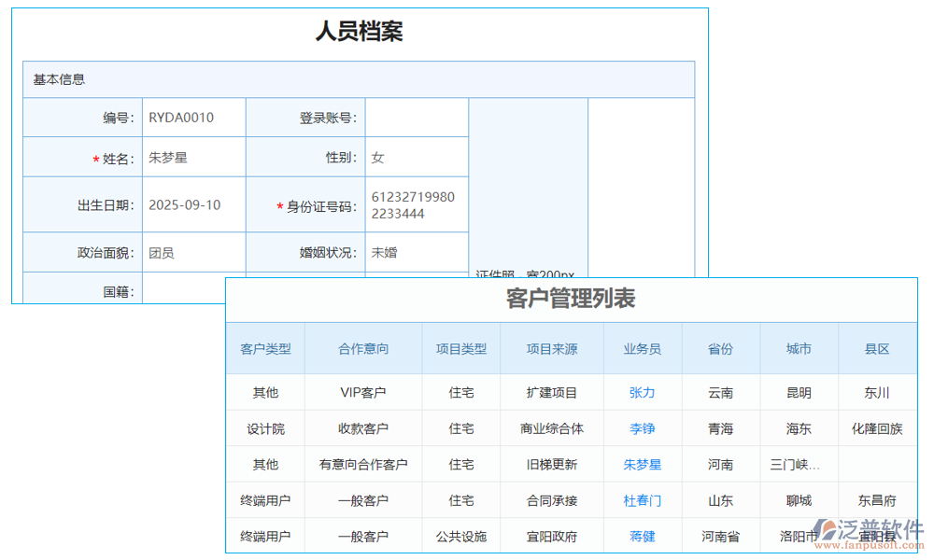Click salesperson 李铮 in the customer list

pyautogui.click(x=641, y=428)
